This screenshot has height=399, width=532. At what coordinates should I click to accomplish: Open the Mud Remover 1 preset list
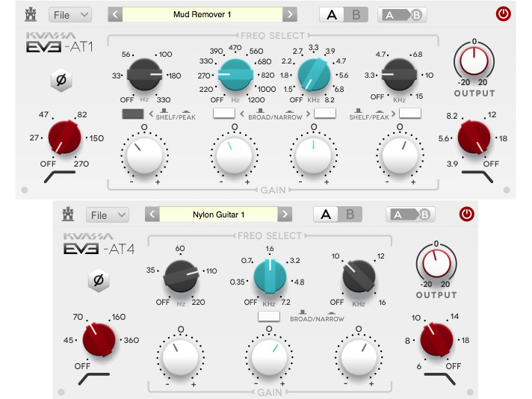pos(202,15)
